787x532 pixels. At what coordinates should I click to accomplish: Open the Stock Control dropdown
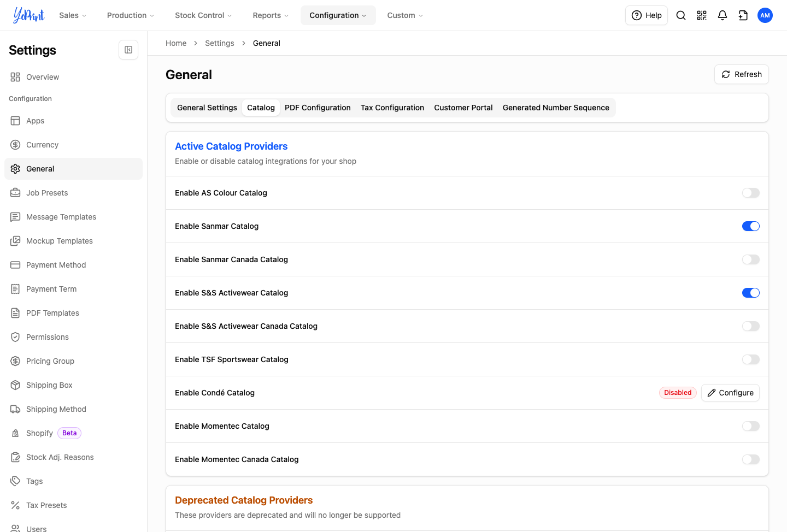click(x=203, y=15)
